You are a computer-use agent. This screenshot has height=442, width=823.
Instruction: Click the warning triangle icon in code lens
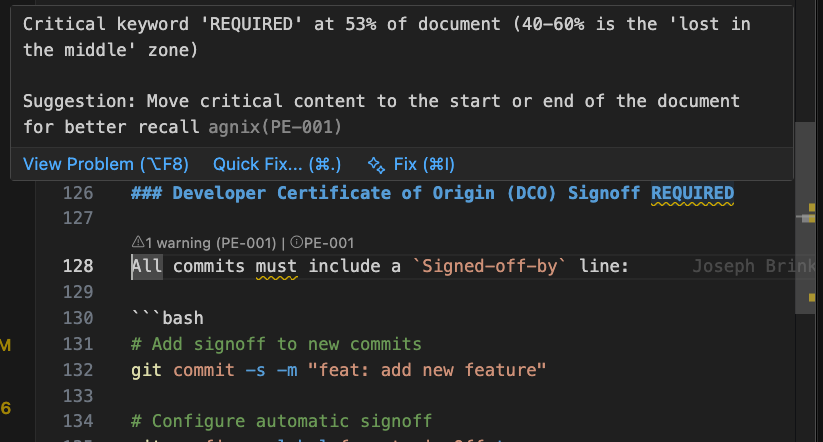pyautogui.click(x=138, y=242)
